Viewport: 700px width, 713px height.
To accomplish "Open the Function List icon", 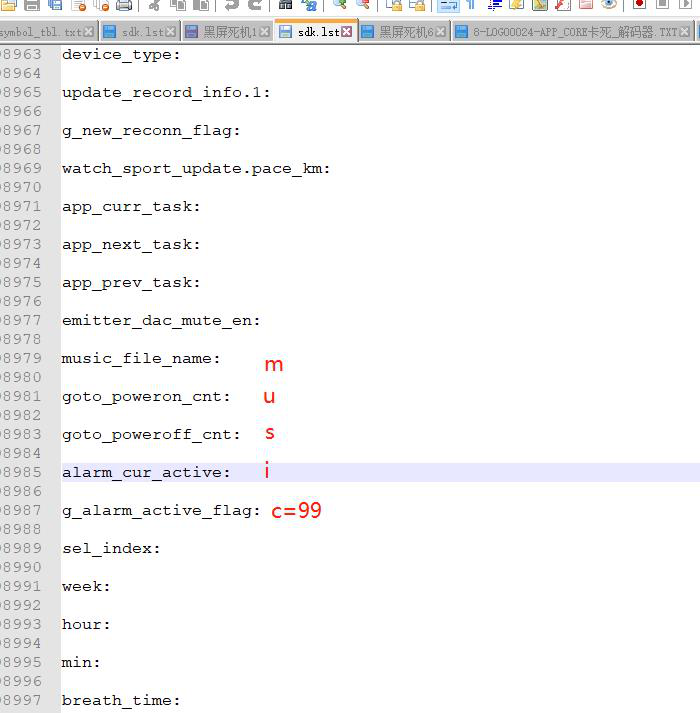I will (x=563, y=5).
